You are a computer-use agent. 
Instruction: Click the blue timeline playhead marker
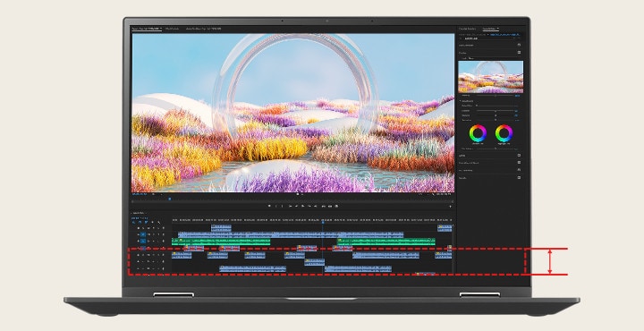pos(323,222)
